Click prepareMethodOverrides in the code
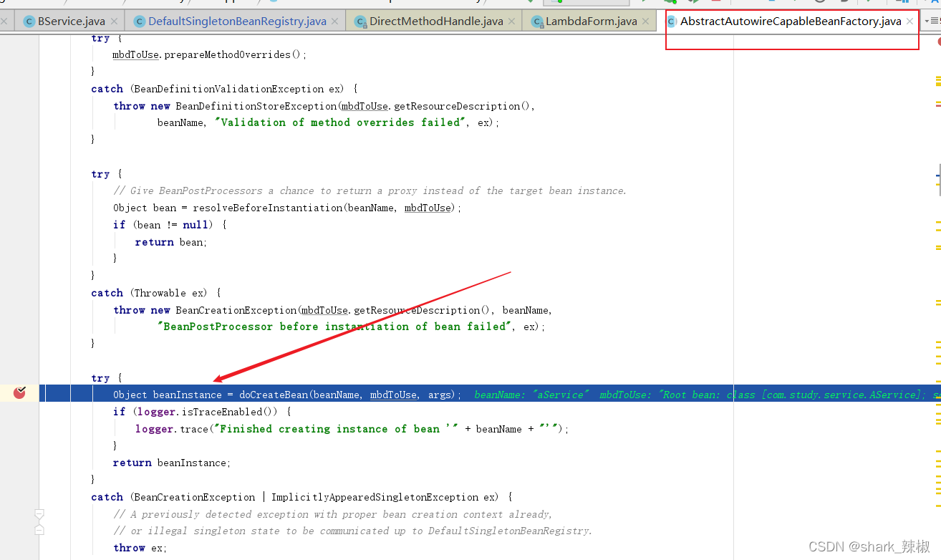The image size is (941, 560). (227, 54)
